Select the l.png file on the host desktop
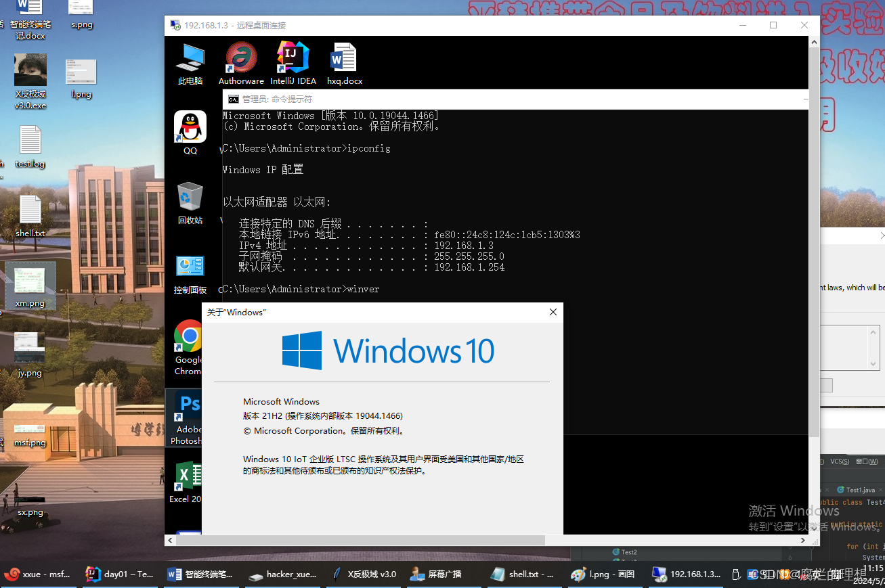 [x=81, y=79]
